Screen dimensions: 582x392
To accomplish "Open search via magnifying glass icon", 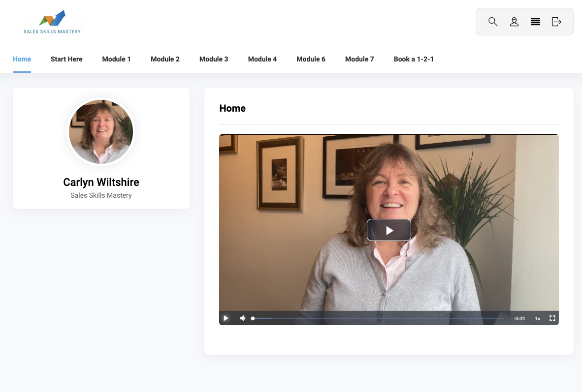I will (x=493, y=22).
